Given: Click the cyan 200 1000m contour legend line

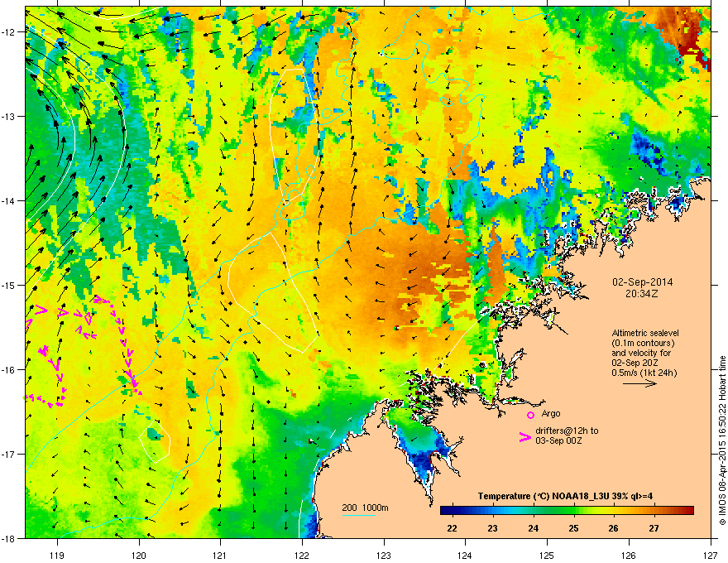Looking at the screenshot, I should pos(358,515).
